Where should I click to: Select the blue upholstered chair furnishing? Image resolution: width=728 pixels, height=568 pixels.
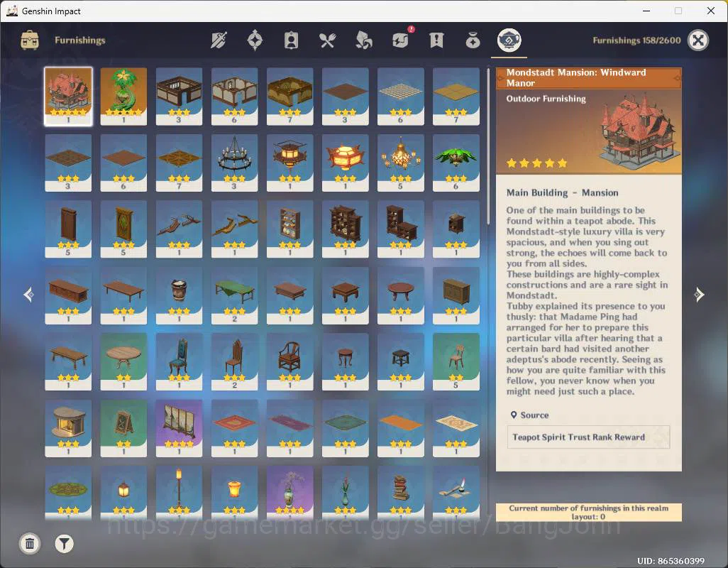(179, 362)
